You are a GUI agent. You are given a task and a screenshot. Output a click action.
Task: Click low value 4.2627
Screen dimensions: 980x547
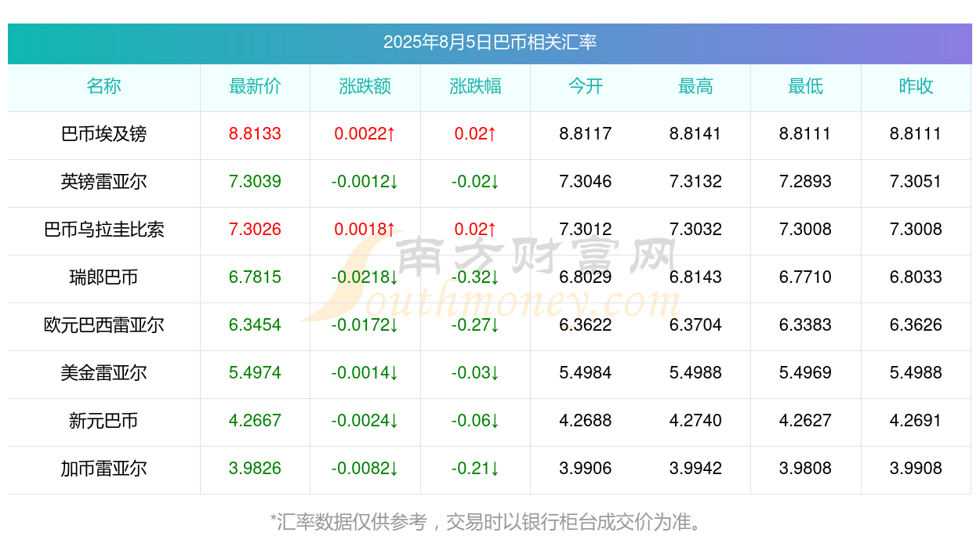click(x=806, y=421)
